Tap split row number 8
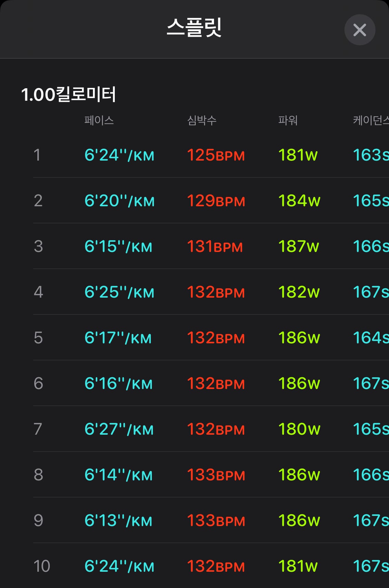This screenshot has height=588, width=389. tap(38, 475)
